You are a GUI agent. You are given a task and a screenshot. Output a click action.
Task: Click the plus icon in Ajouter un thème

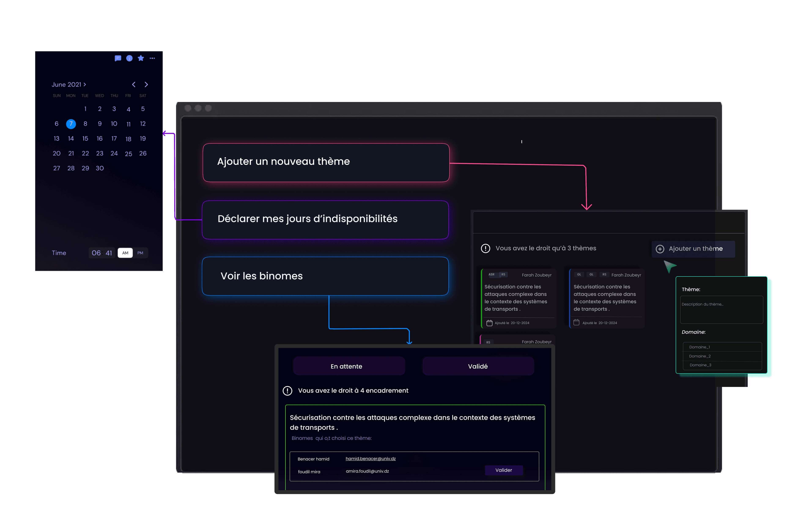660,249
